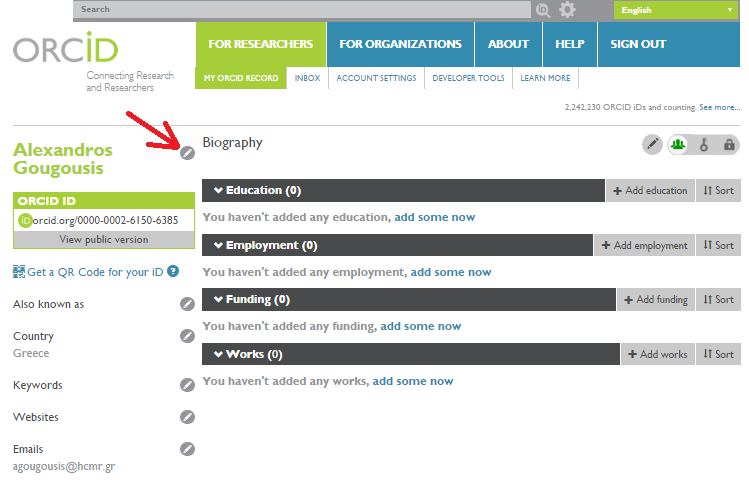Open the English language dropdown
This screenshot has height=501, width=749.
tap(676, 10)
